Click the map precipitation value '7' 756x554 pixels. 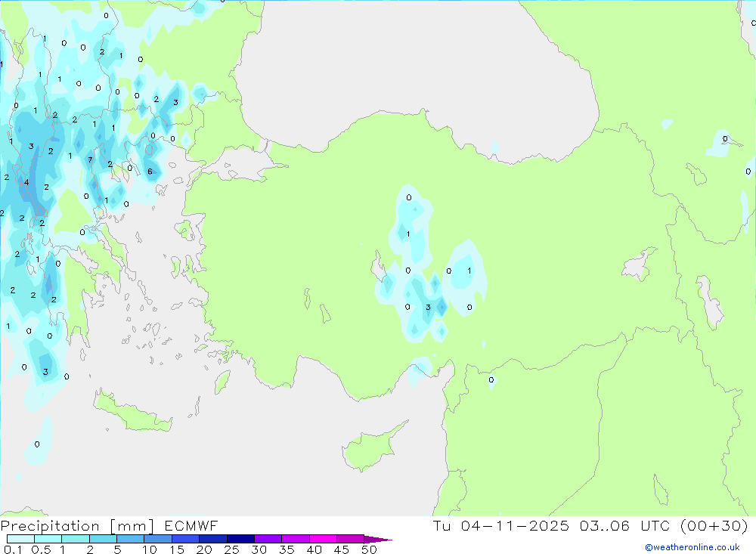coord(90,159)
